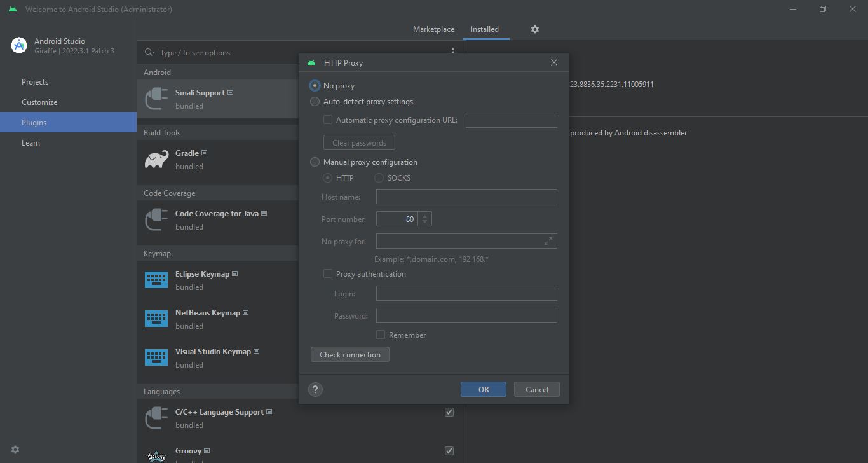Select the HTTP proxy type radio
The height and width of the screenshot is (463, 868).
327,177
